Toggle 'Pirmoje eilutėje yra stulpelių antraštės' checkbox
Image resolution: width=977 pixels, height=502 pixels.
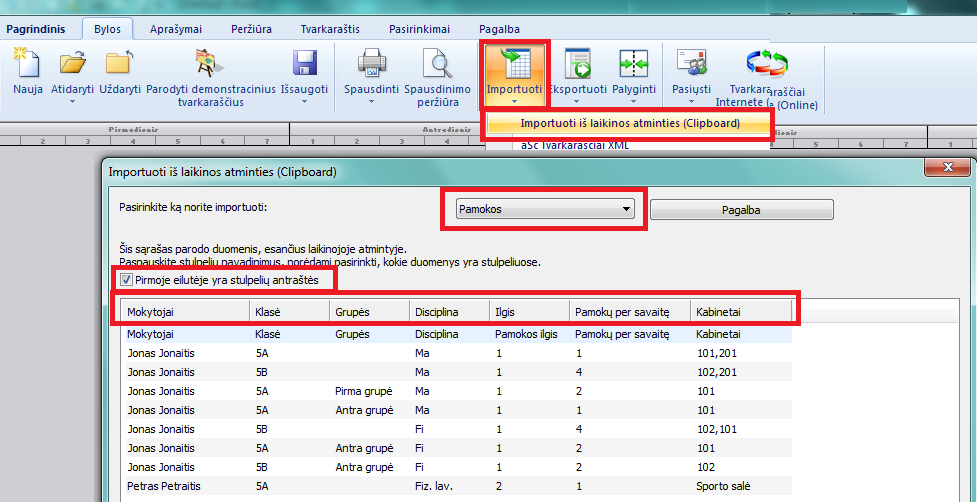pyautogui.click(x=126, y=280)
